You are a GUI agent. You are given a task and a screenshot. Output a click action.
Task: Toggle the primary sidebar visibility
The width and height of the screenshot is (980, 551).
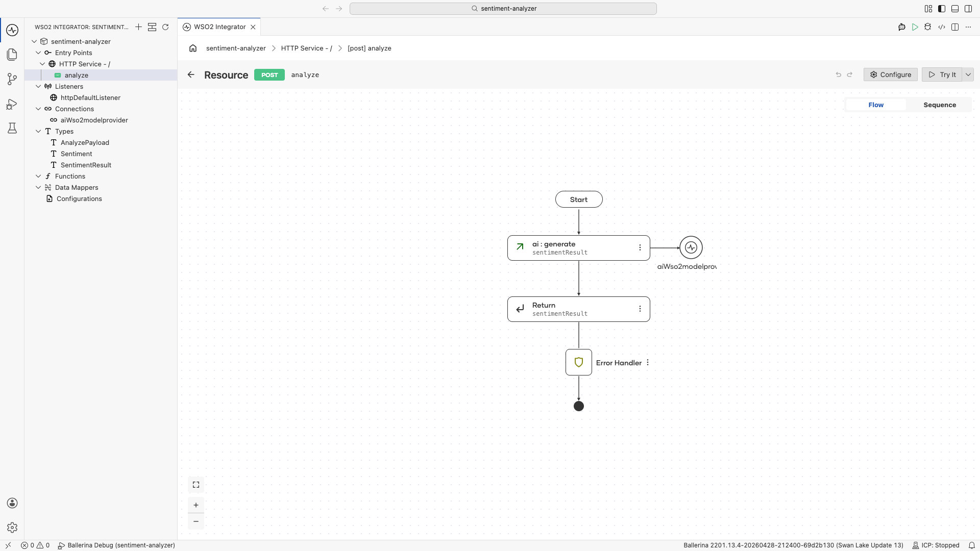[x=942, y=9]
